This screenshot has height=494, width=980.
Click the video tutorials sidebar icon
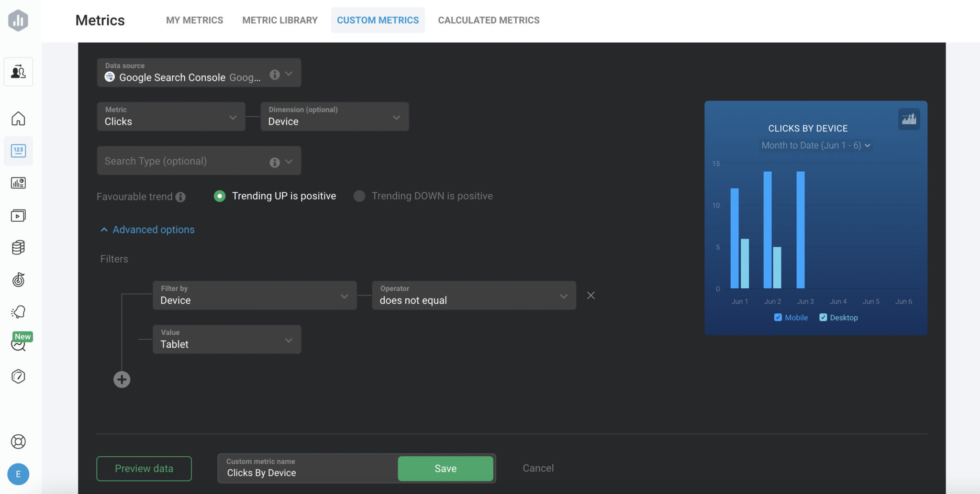click(x=18, y=215)
